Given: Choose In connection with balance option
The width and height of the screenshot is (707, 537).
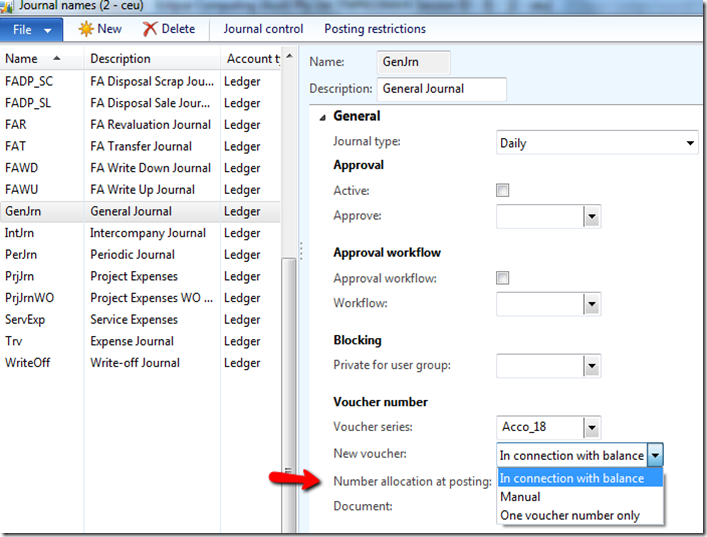Looking at the screenshot, I should coord(580,478).
